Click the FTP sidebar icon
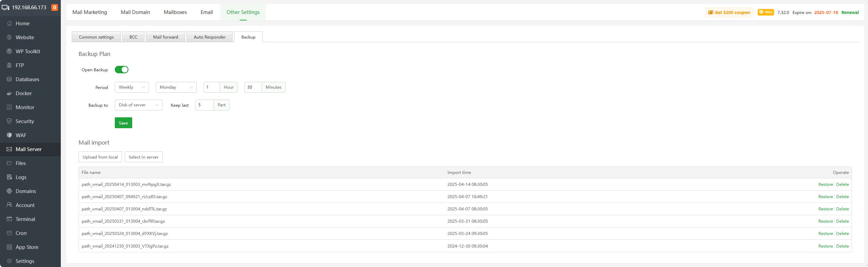This screenshot has height=267, width=868. pos(9,65)
